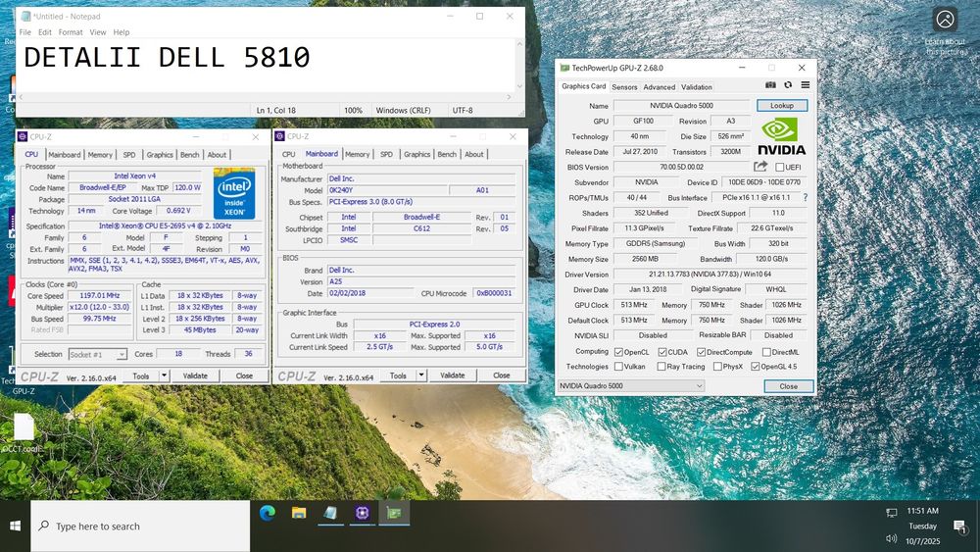Click Notepad text area with DETALII DELL 5810
The width and height of the screenshot is (980, 552).
pyautogui.click(x=266, y=66)
